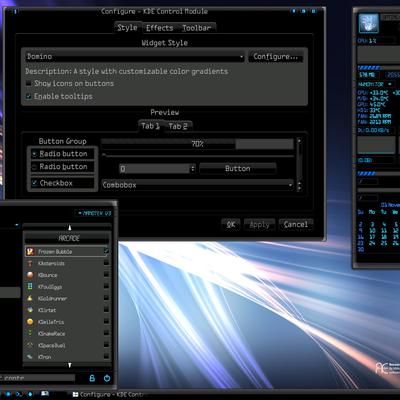Viewport: 400px width, 400px height.
Task: Select the second Radio button in preview
Action: click(x=34, y=167)
